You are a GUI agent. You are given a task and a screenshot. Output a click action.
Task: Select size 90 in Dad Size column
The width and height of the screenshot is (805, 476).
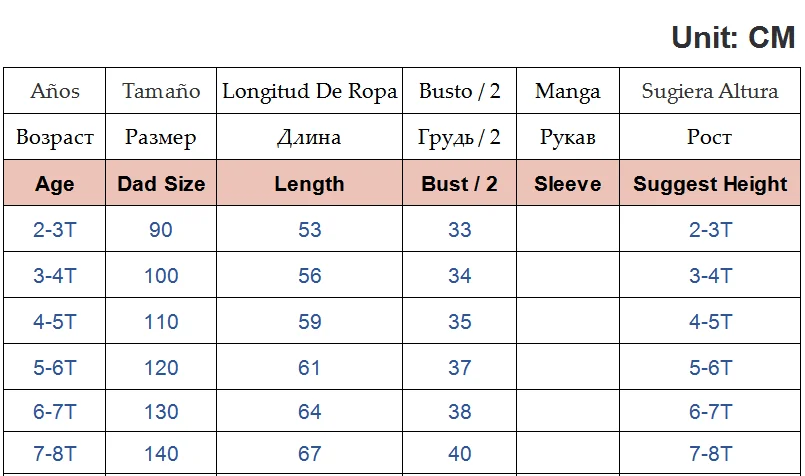coord(161,230)
